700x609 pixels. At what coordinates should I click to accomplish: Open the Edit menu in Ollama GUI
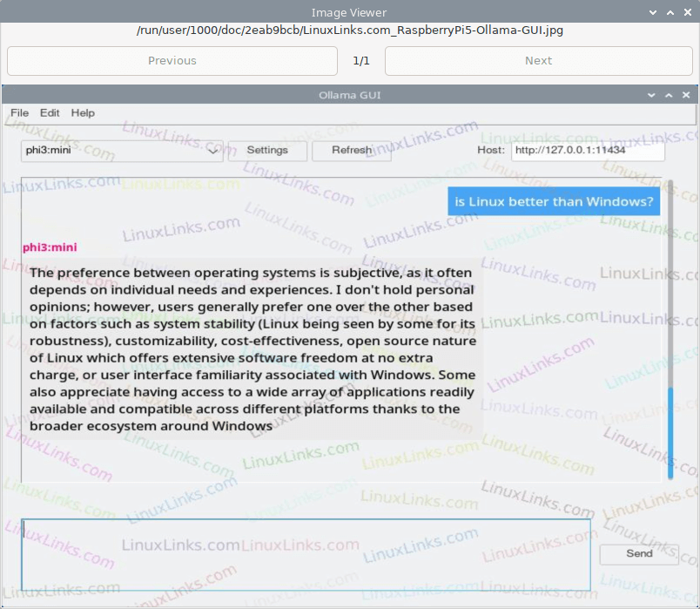pos(50,113)
